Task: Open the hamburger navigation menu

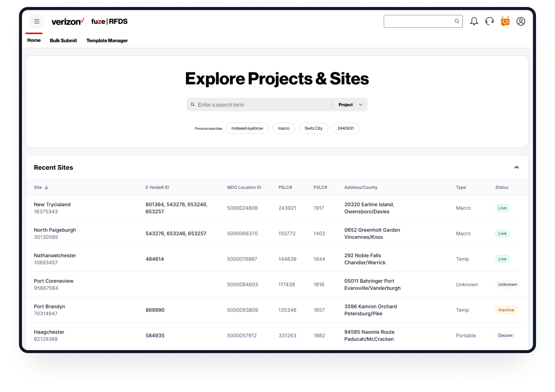Action: click(x=37, y=21)
